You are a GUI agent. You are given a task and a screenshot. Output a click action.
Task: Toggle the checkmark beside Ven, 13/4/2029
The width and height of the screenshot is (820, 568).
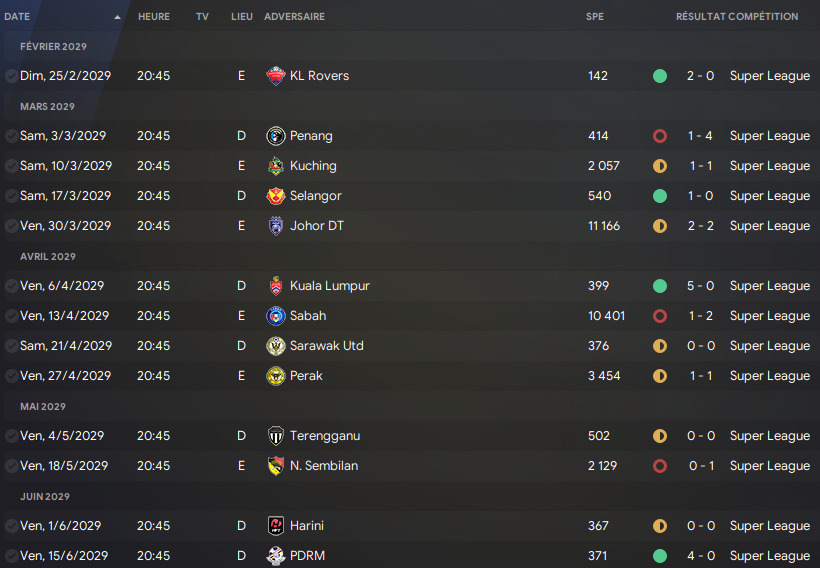(11, 316)
